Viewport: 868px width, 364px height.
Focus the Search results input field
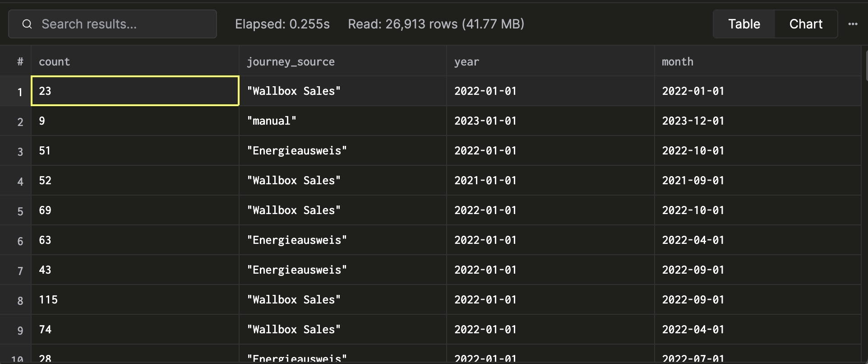(112, 24)
